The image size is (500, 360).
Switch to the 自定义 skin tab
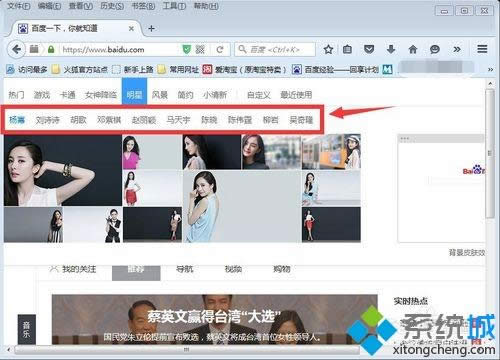[x=259, y=95]
